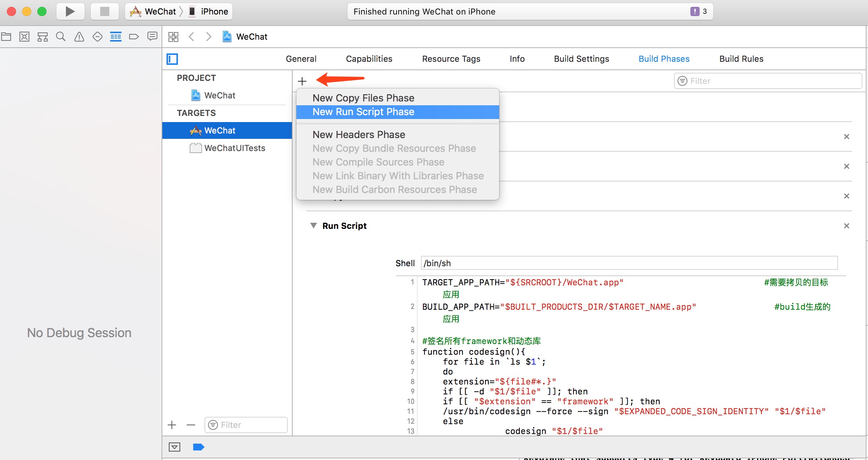Choose New Run Script Phase
The width and height of the screenshot is (868, 460).
click(398, 112)
